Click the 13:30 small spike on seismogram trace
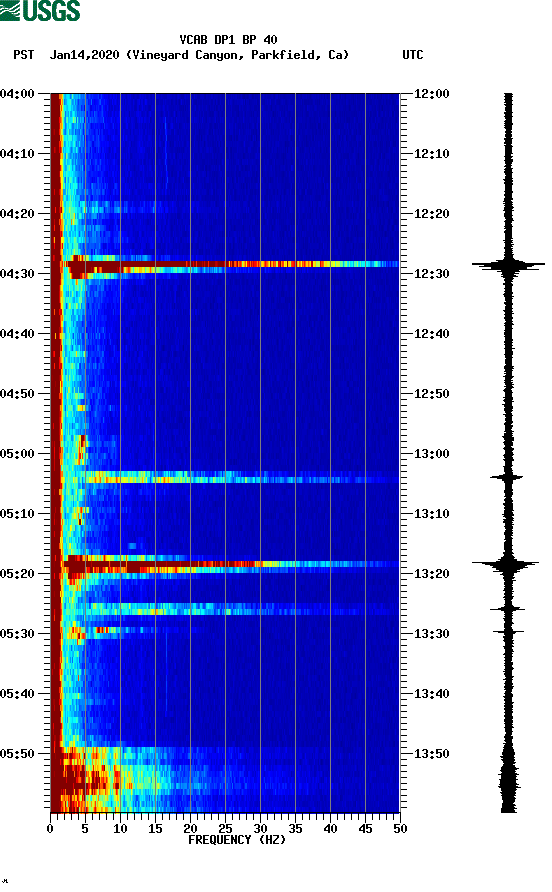The height and width of the screenshot is (892, 552). pos(508,631)
